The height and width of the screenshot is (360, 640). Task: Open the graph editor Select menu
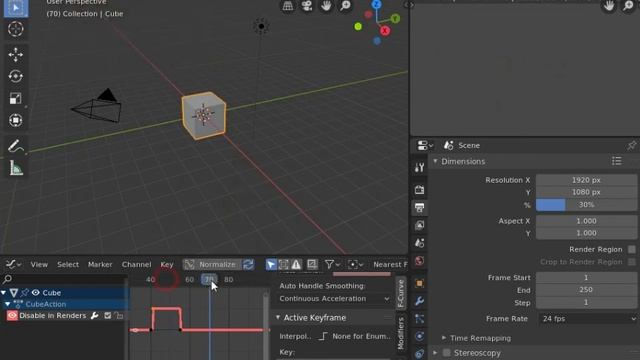(x=68, y=264)
